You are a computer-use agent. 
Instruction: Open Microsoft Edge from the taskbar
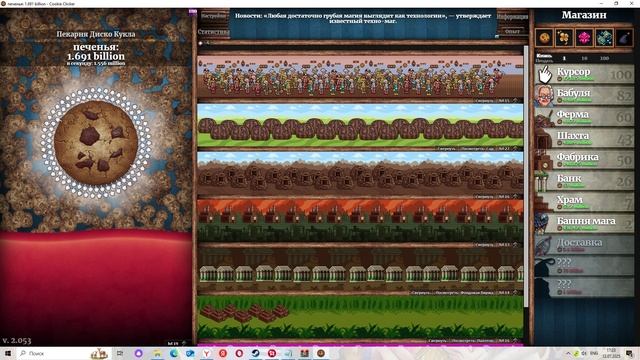pyautogui.click(x=174, y=353)
